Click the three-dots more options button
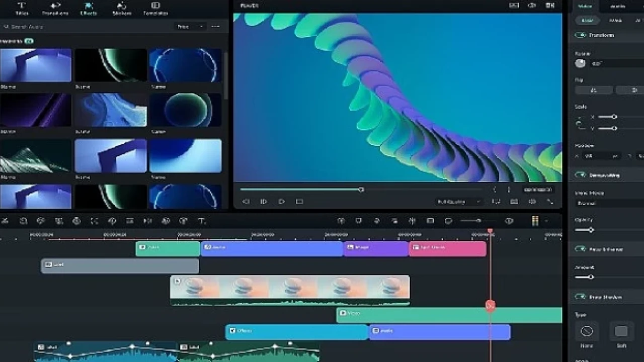This screenshot has width=644, height=362. click(x=215, y=26)
